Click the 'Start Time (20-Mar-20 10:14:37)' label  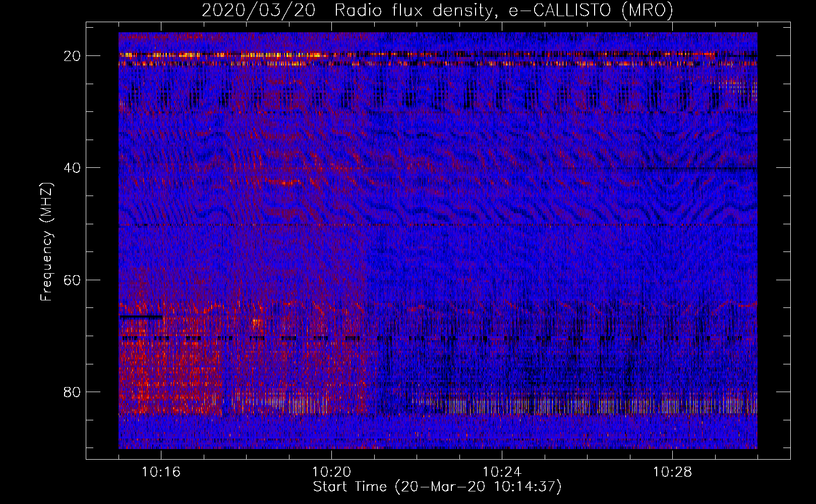(x=437, y=487)
